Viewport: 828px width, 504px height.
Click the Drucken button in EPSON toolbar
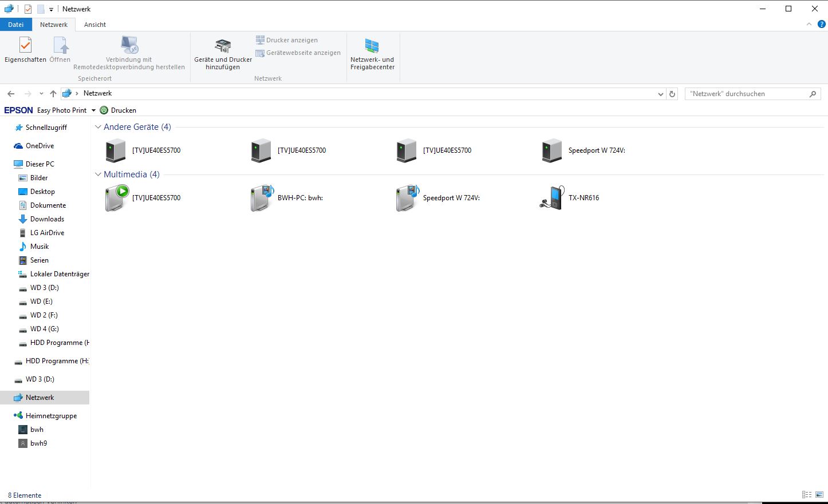(x=119, y=110)
